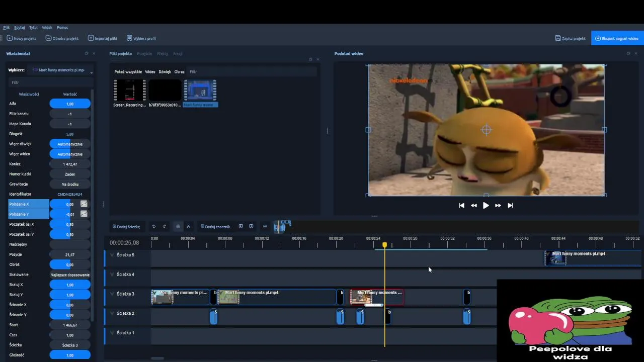This screenshot has width=644, height=362.
Task: Open Włącz dźwięk Automatycznie option
Action: point(70,144)
